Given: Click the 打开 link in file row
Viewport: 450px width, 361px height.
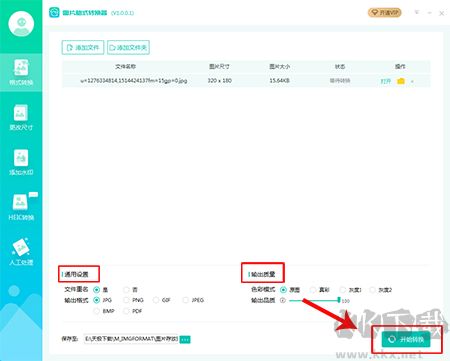Looking at the screenshot, I should pos(385,81).
